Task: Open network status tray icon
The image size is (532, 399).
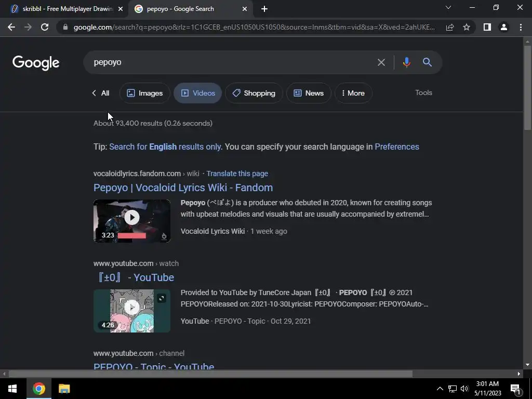Action: pyautogui.click(x=453, y=389)
